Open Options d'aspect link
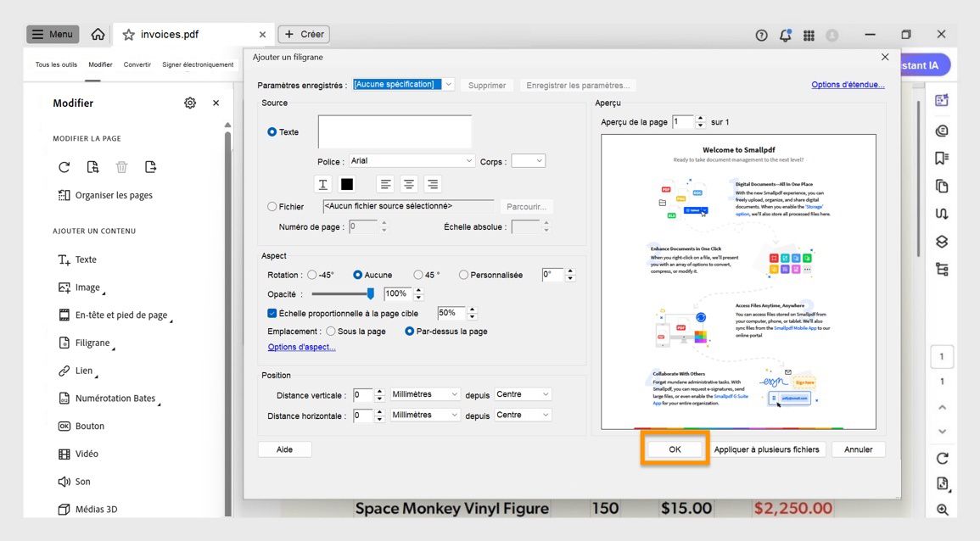 302,348
